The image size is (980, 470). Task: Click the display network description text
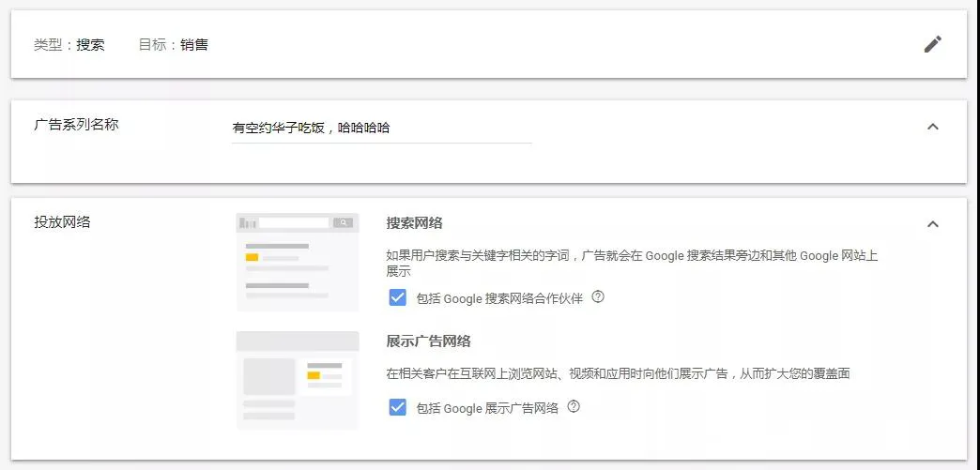(618, 373)
